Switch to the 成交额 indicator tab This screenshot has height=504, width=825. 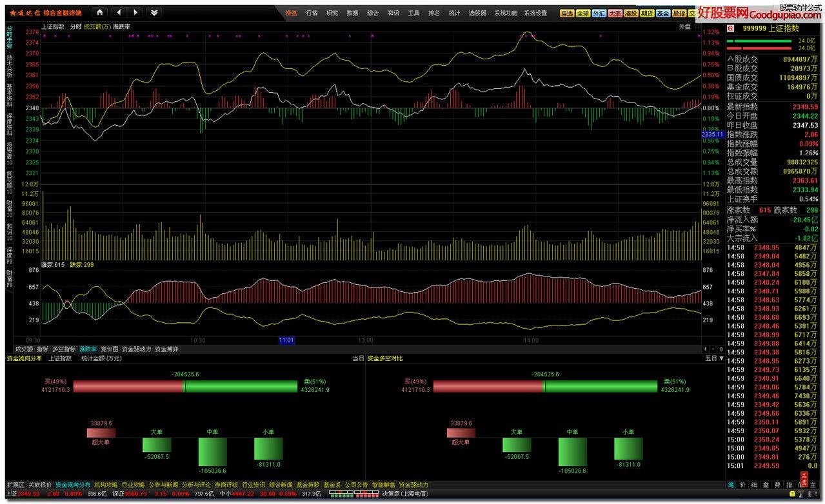24,349
